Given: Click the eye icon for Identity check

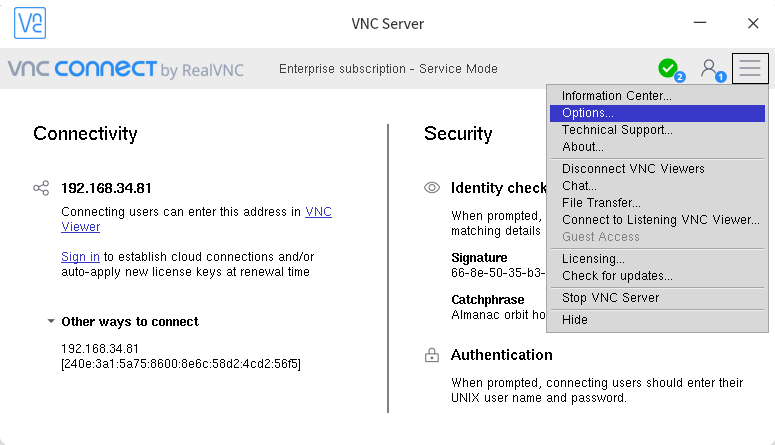Looking at the screenshot, I should pos(432,188).
